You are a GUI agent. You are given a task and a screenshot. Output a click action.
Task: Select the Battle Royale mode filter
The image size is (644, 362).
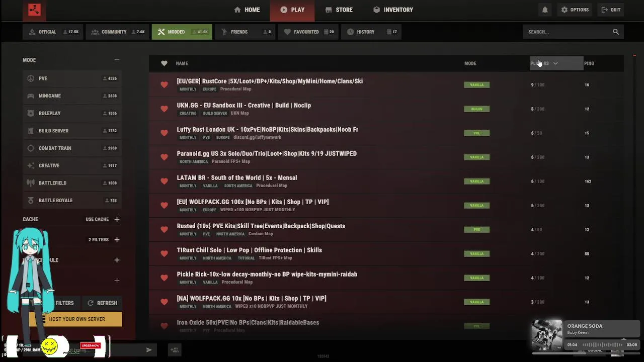point(72,200)
